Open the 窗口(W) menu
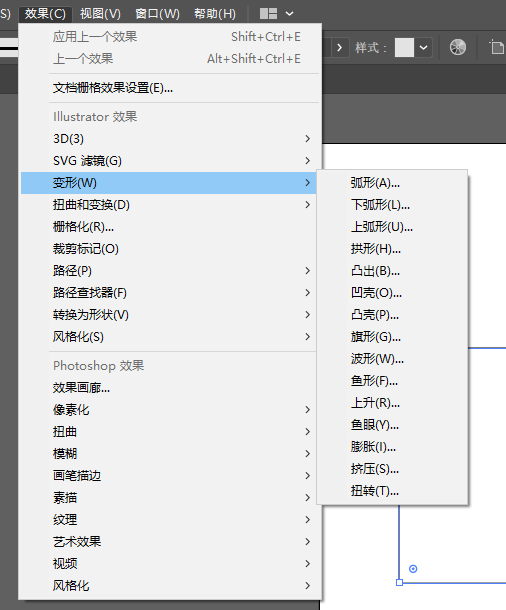Viewport: 506px width, 610px height. click(158, 14)
